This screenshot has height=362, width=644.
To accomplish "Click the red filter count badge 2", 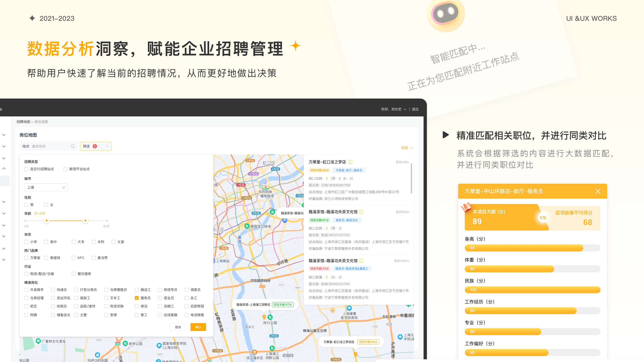I will click(x=95, y=146).
